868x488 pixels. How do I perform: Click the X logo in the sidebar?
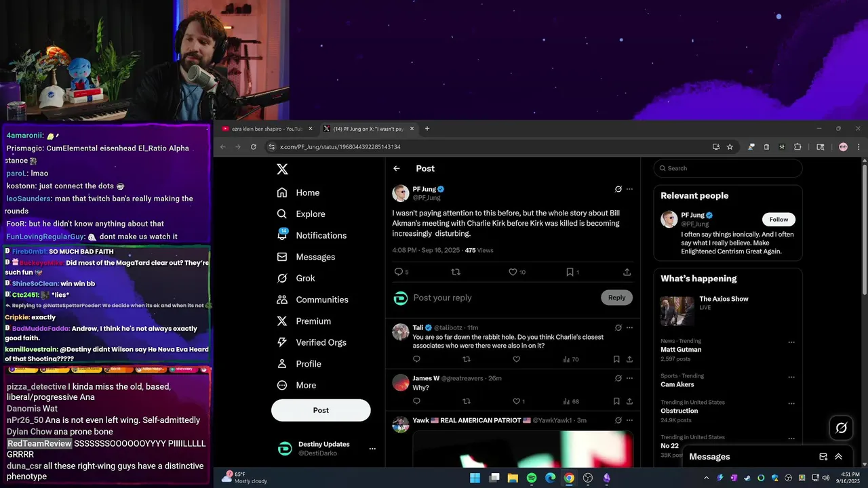(x=282, y=169)
